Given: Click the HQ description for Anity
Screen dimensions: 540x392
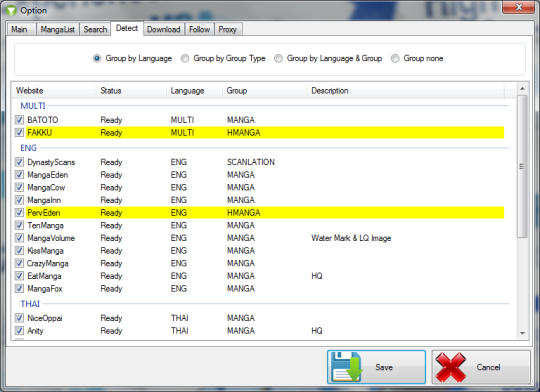Looking at the screenshot, I should [317, 331].
